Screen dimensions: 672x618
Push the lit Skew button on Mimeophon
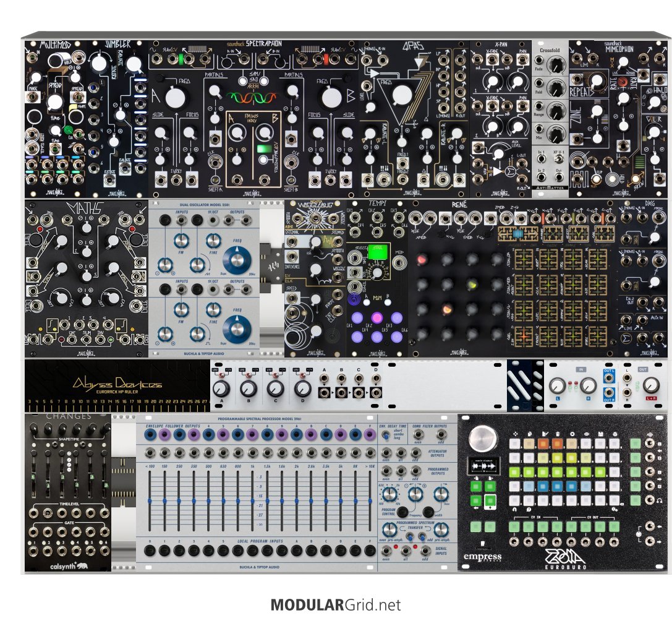pyautogui.click(x=635, y=179)
